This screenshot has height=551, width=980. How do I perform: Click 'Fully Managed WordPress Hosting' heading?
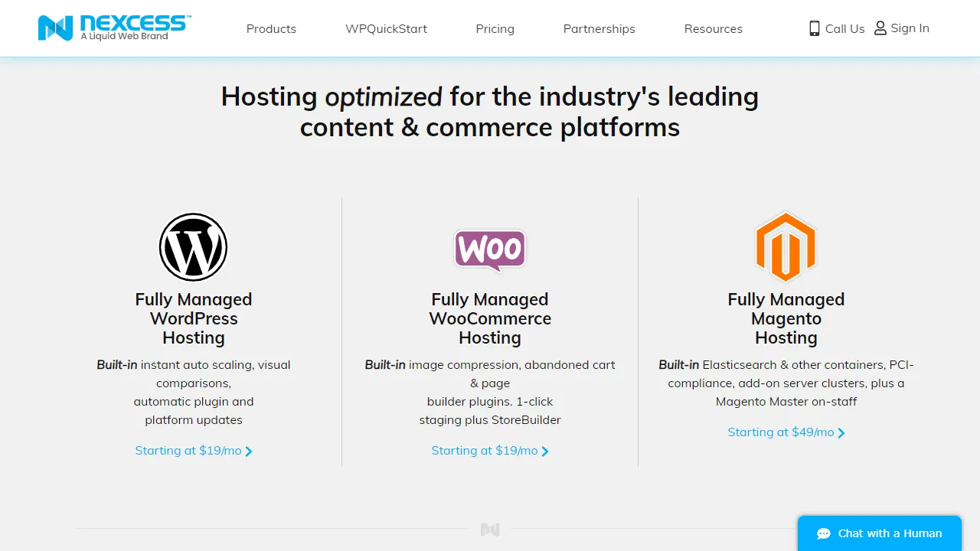[194, 318]
